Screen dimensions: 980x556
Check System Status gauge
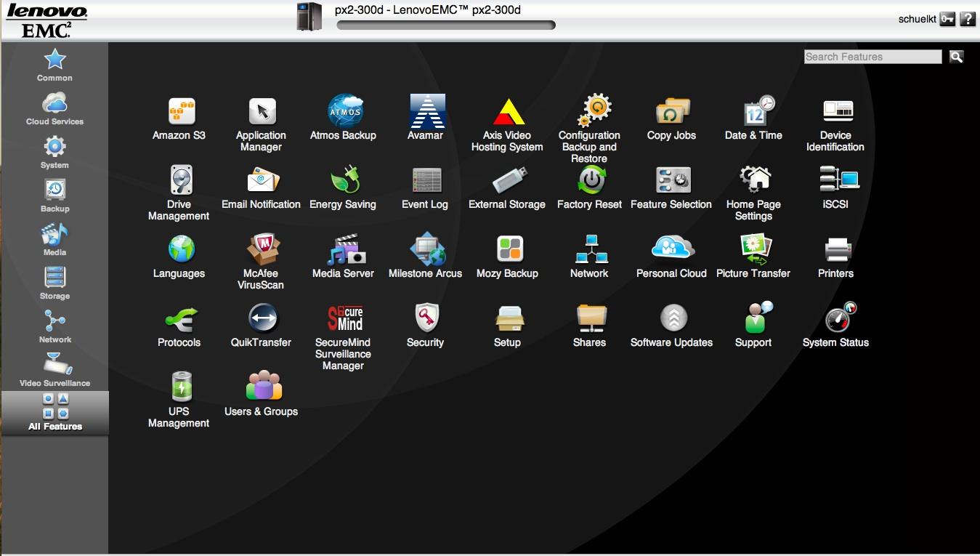coord(836,319)
